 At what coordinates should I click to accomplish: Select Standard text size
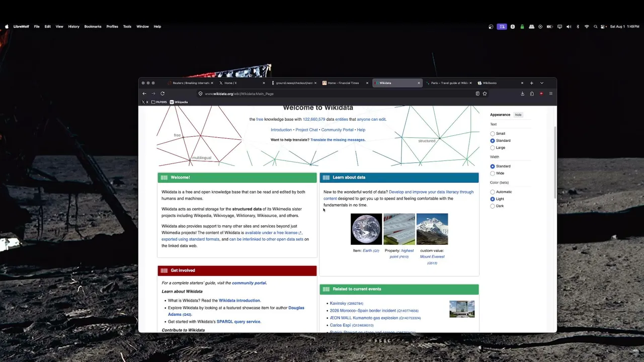click(493, 141)
